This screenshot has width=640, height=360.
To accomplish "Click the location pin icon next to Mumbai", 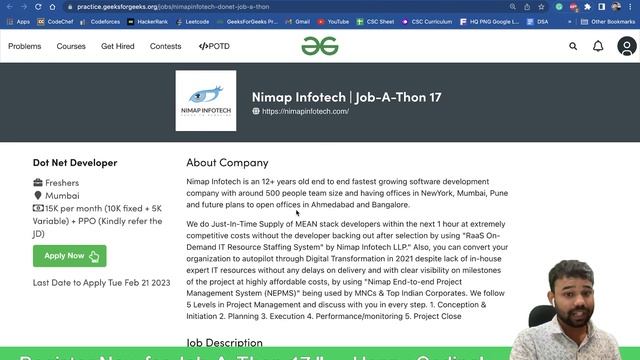I will [38, 196].
